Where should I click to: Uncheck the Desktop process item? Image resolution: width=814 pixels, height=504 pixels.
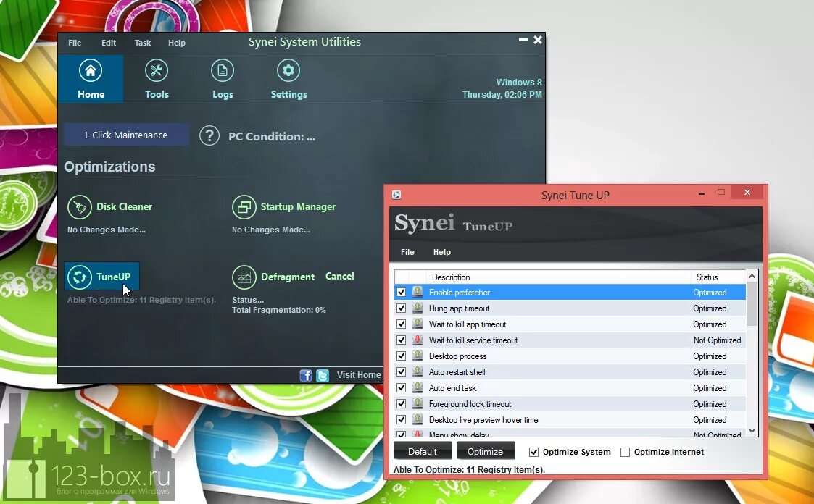(x=402, y=356)
